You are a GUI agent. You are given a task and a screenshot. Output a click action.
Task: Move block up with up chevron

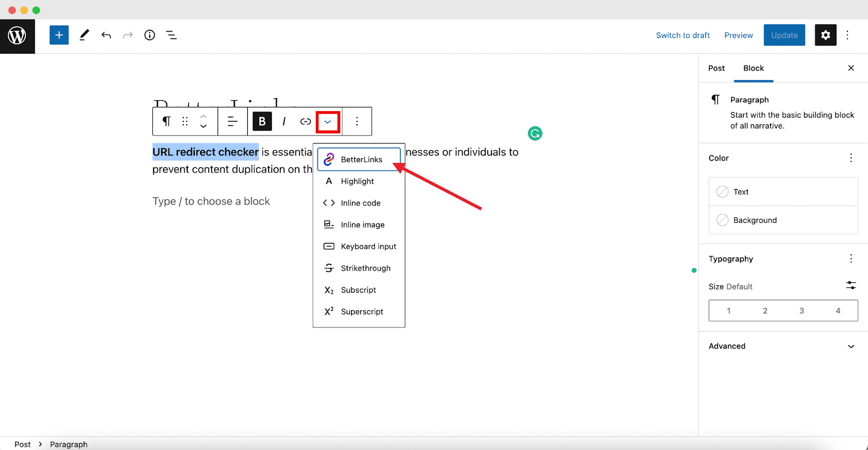tap(203, 116)
